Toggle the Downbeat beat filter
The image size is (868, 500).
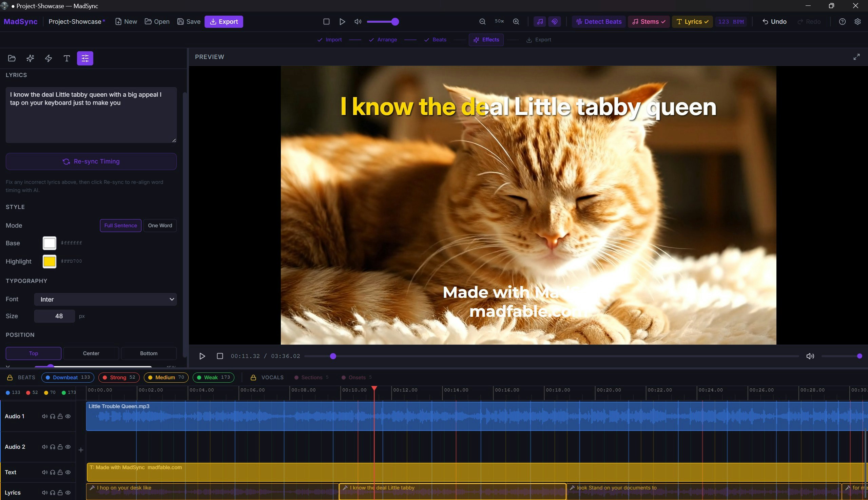[67, 377]
